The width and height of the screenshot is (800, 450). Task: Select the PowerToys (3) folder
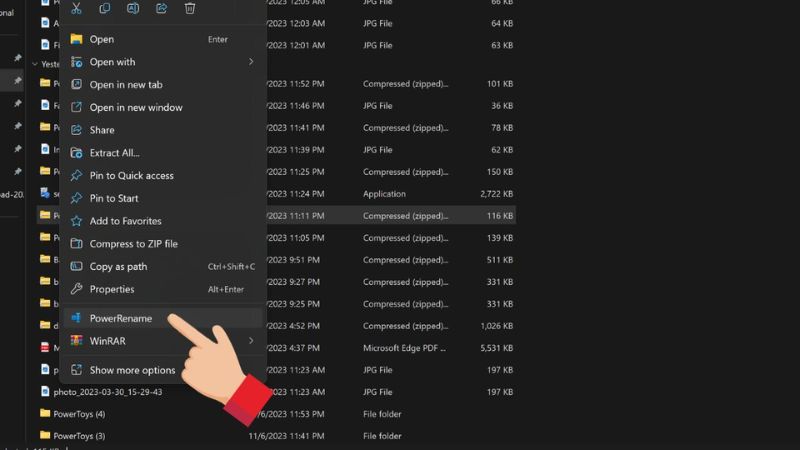[x=78, y=436]
